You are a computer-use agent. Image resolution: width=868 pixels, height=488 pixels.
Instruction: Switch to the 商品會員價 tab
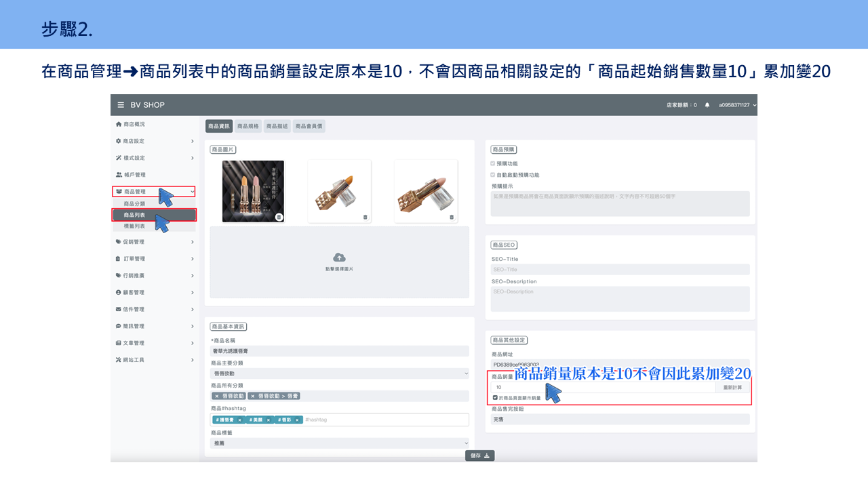pos(309,126)
